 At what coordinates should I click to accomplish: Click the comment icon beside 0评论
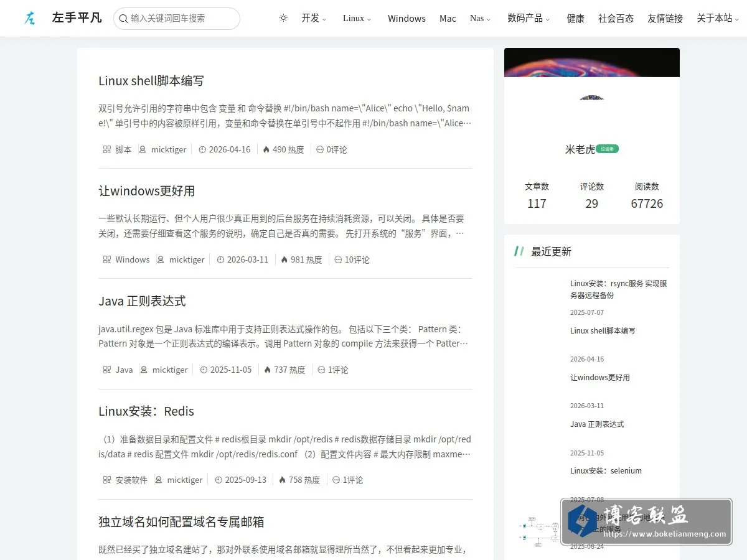click(320, 149)
